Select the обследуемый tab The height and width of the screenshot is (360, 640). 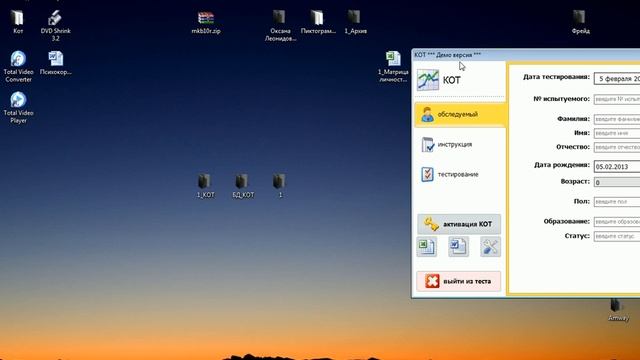460,115
